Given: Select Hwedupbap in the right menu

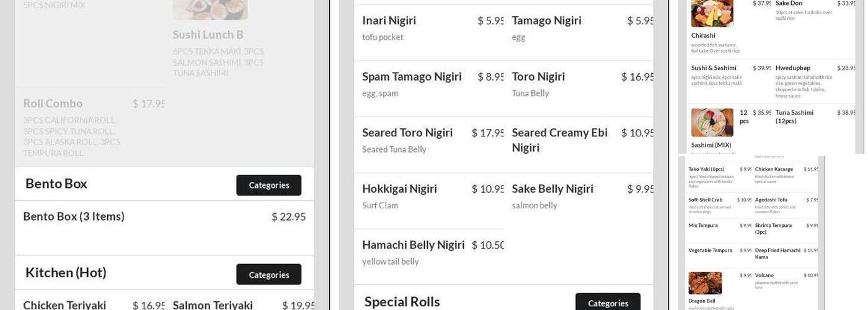Looking at the screenshot, I should click(x=792, y=68).
